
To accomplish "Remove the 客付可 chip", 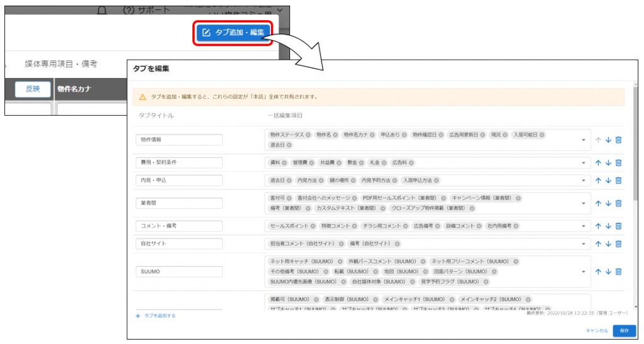I will [x=289, y=198].
